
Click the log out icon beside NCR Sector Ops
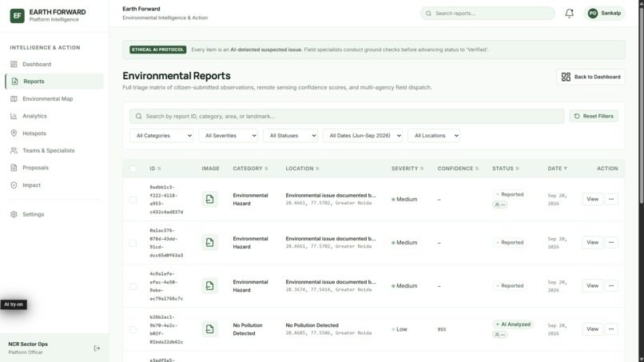point(97,348)
